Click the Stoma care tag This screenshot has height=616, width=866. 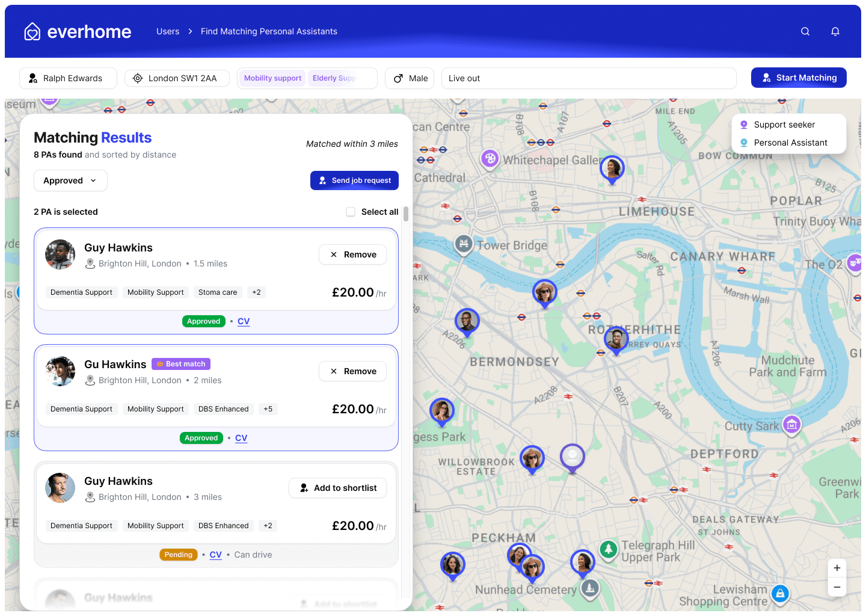[x=218, y=292]
